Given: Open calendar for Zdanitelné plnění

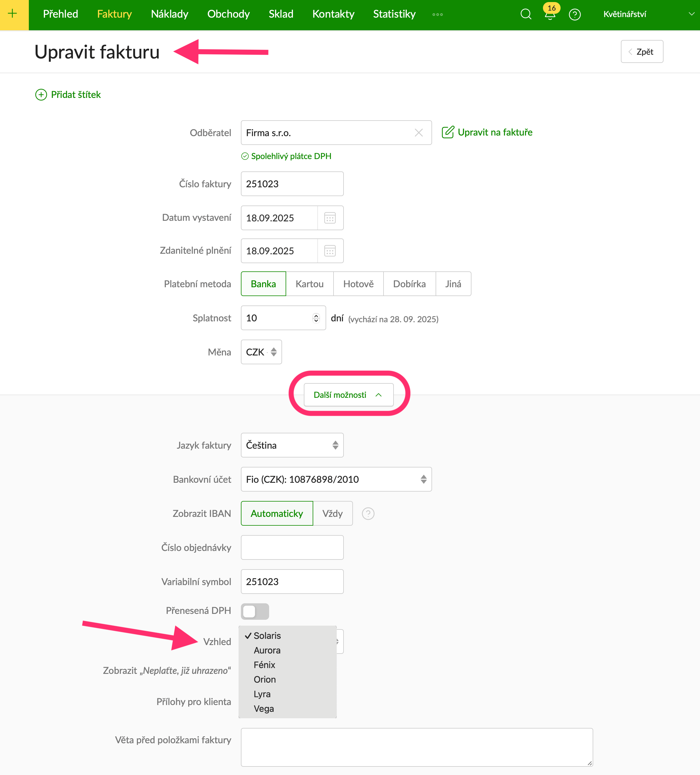Looking at the screenshot, I should click(x=330, y=251).
